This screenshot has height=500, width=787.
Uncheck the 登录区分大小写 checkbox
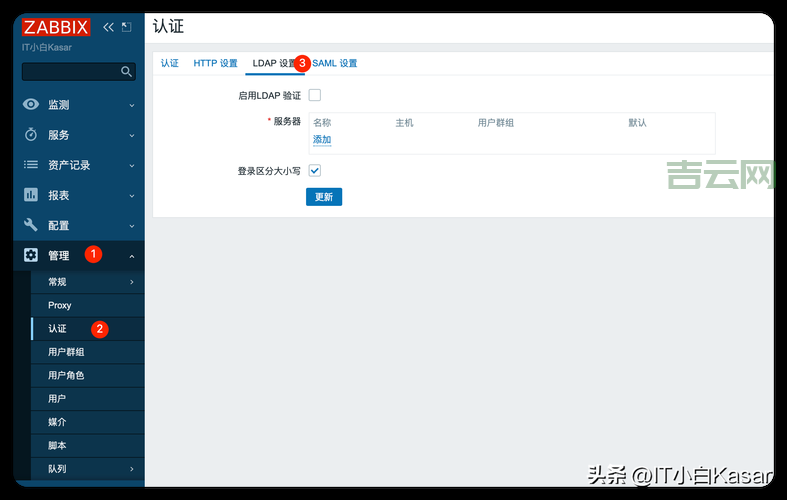coord(315,171)
